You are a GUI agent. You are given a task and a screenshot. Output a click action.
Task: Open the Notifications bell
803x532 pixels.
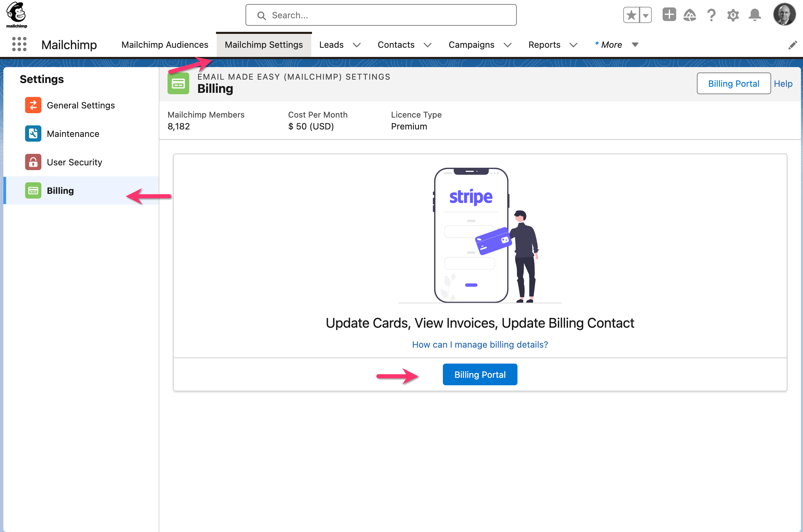[755, 15]
